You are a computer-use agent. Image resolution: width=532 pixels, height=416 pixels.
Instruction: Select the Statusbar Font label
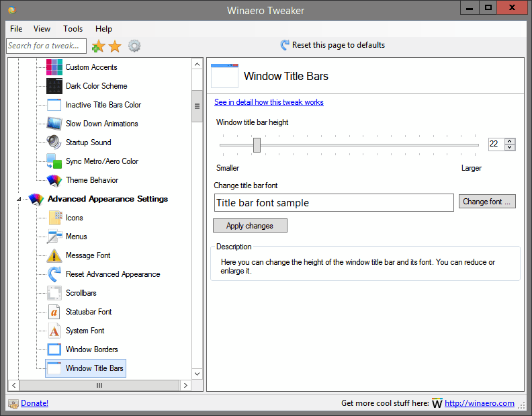click(89, 312)
